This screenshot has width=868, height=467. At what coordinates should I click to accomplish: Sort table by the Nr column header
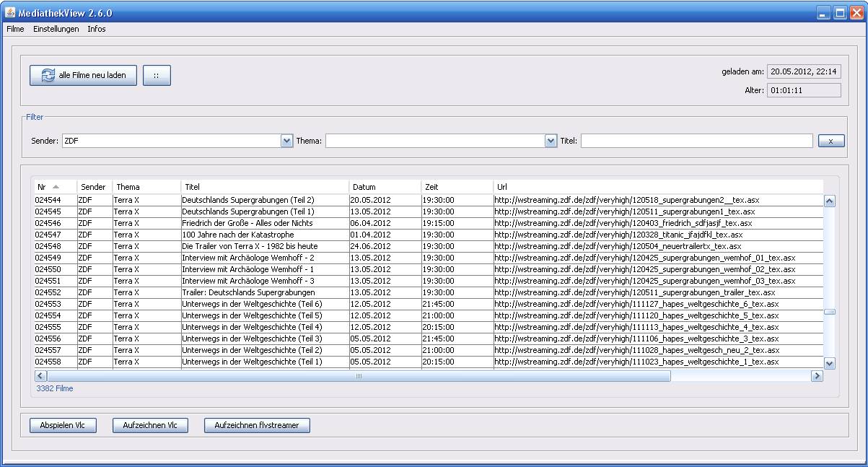[55, 187]
